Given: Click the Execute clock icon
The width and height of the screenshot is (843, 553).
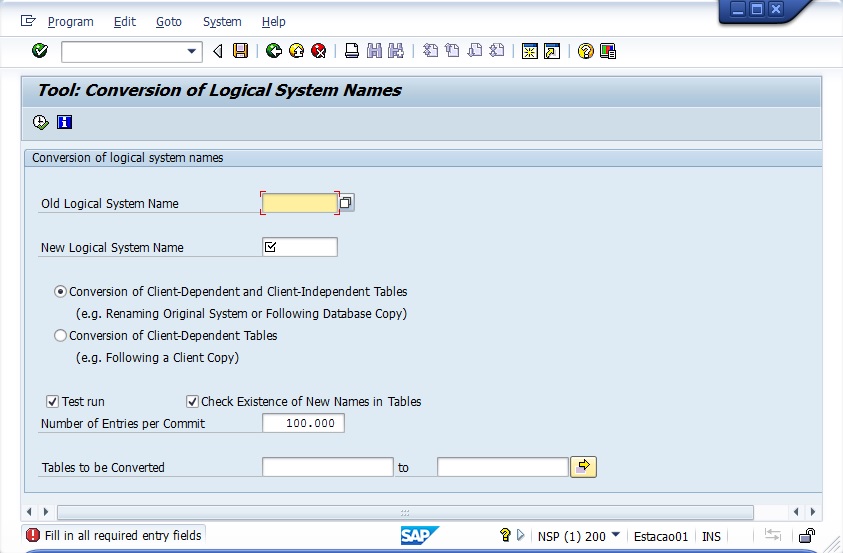Looking at the screenshot, I should pos(41,123).
